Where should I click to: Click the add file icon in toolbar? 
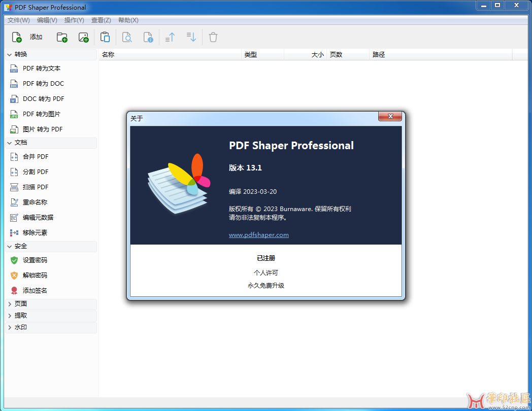click(17, 37)
